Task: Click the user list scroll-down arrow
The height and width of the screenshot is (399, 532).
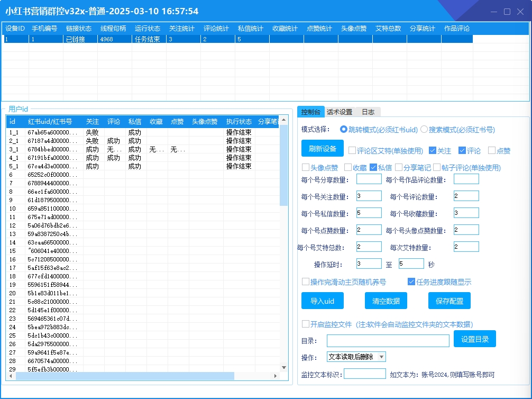Action: point(284,367)
